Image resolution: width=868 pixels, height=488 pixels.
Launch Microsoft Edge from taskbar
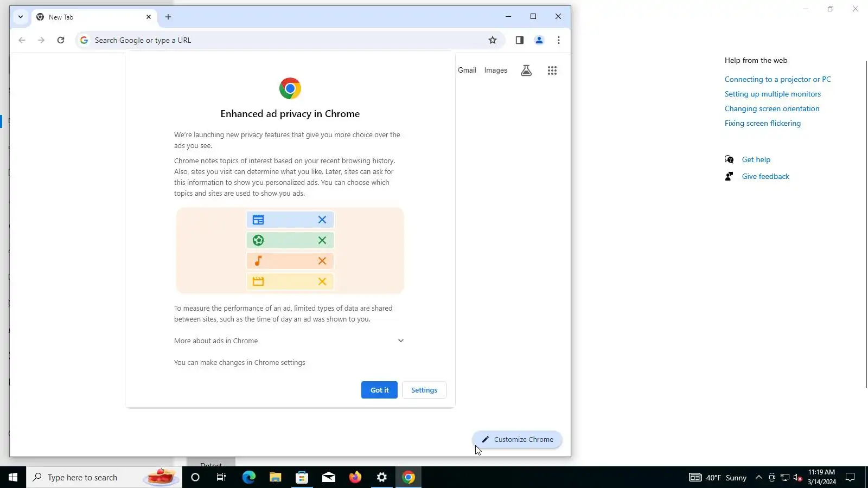248,477
